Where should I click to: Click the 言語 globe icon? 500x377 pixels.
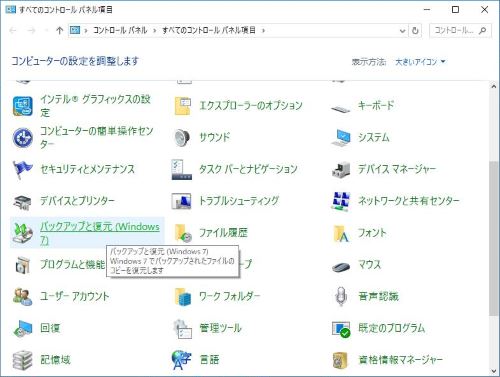tap(182, 360)
